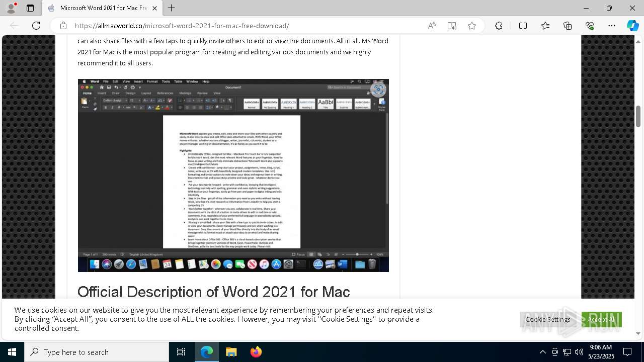644x362 pixels.
Task: Click the taskbar search box
Action: click(97, 352)
